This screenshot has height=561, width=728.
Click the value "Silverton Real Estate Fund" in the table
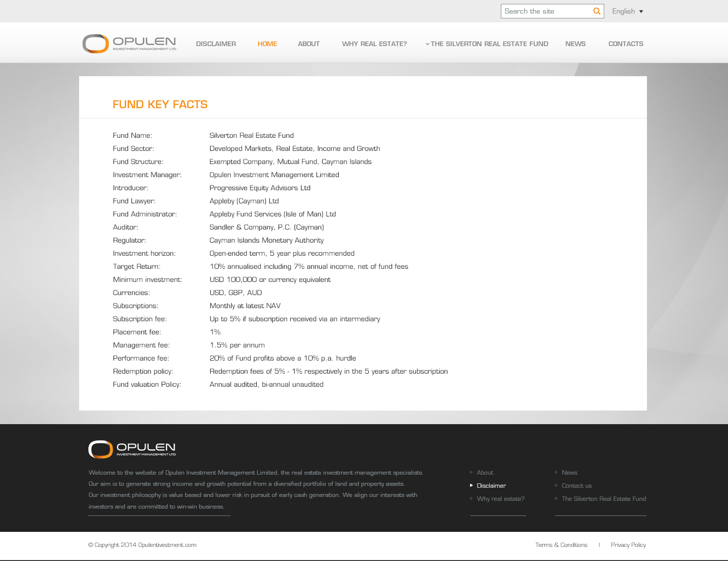tap(251, 135)
